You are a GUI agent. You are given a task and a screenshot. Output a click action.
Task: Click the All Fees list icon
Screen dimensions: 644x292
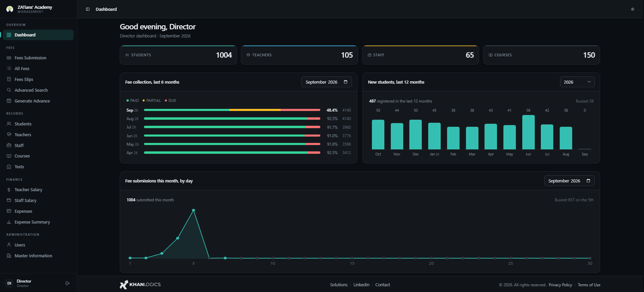click(x=9, y=68)
